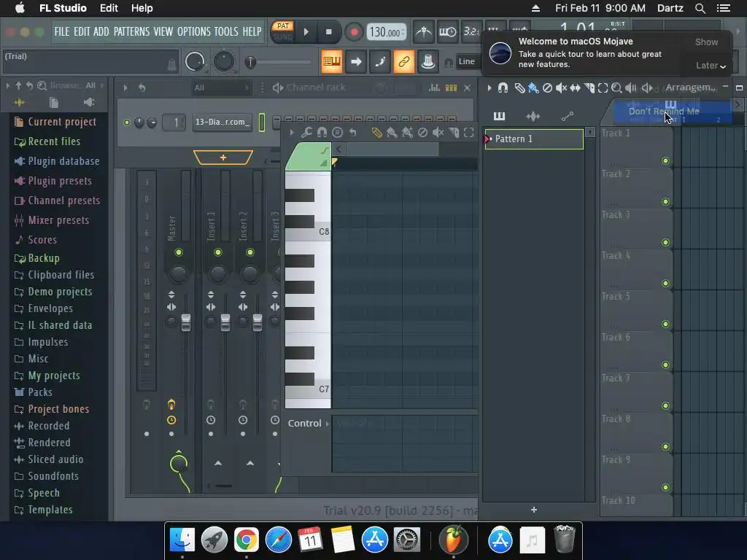Open the Playlist menu arrow
Viewport: 747px width, 560px height.
[x=489, y=87]
